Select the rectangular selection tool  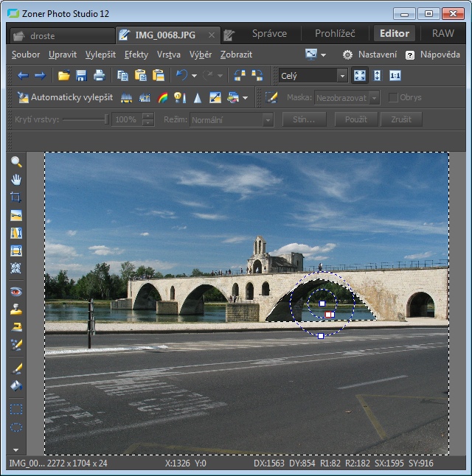click(16, 409)
